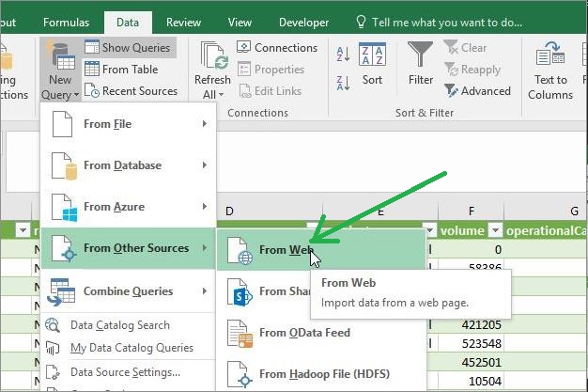Toggle the Show Queries button
The height and width of the screenshot is (392, 588).
(129, 47)
